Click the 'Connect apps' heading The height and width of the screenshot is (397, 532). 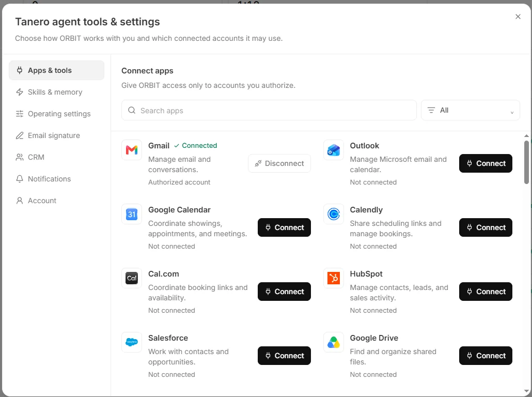tap(147, 71)
